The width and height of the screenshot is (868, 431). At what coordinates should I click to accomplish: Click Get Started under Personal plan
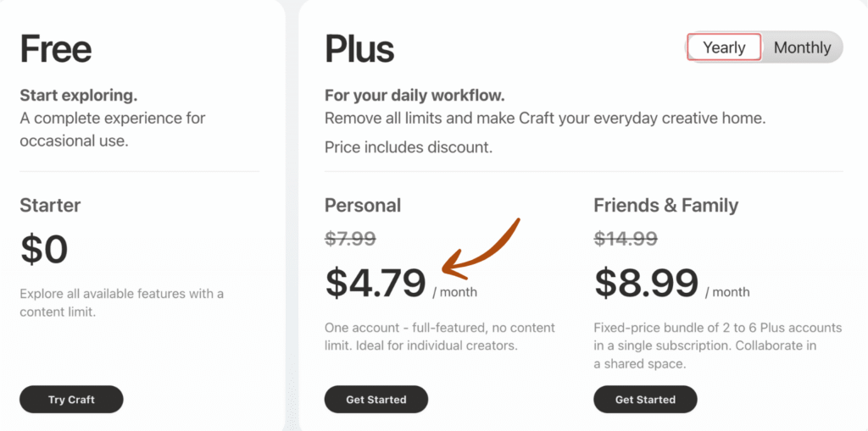tap(376, 400)
